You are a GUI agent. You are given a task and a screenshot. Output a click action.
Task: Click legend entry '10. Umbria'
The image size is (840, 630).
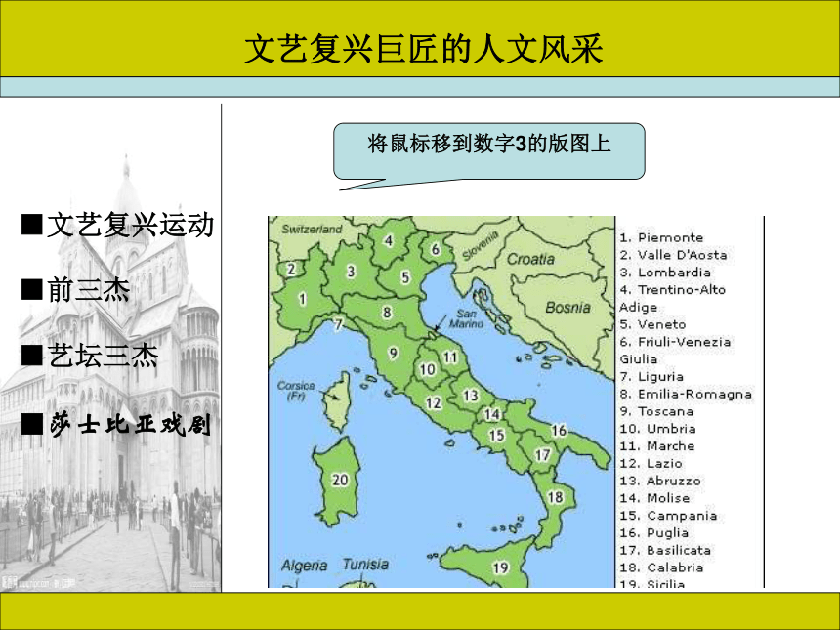[x=658, y=429]
